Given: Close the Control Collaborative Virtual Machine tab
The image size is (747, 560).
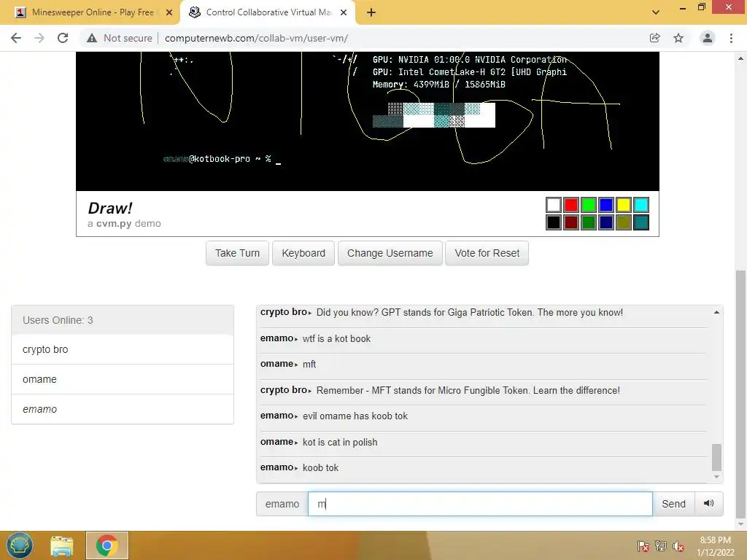Looking at the screenshot, I should pos(344,12).
